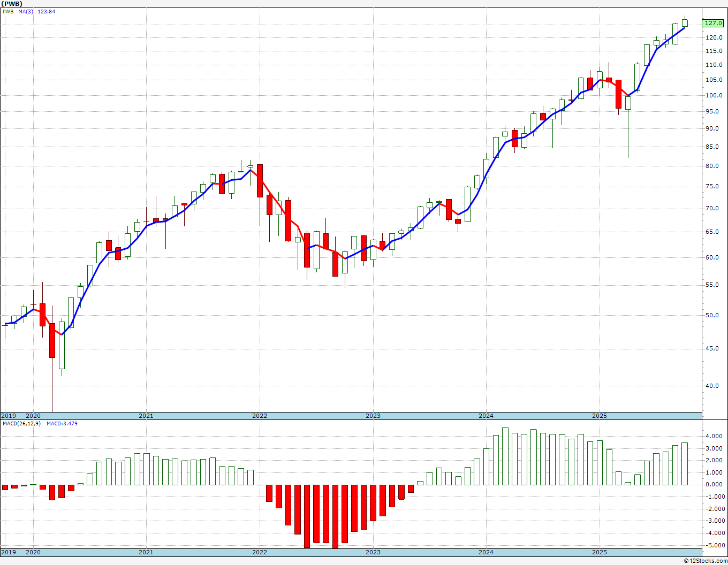Select the "MACD:3.479" value readout

(62, 424)
